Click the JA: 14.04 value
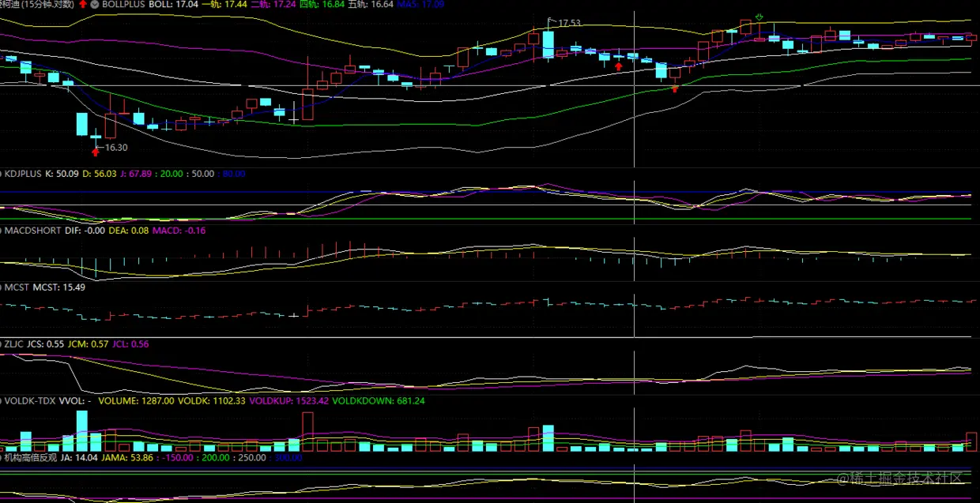Screen dimensions: 980x503 tap(80, 458)
